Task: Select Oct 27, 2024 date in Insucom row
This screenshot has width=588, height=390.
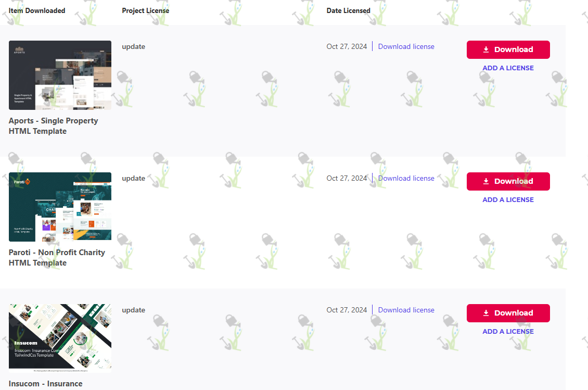Action: pos(347,310)
